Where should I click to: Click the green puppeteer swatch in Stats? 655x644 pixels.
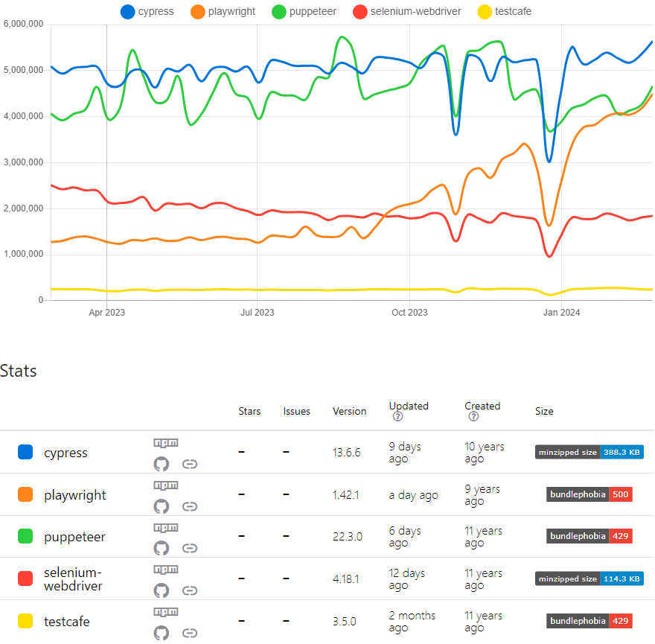pyautogui.click(x=25, y=536)
